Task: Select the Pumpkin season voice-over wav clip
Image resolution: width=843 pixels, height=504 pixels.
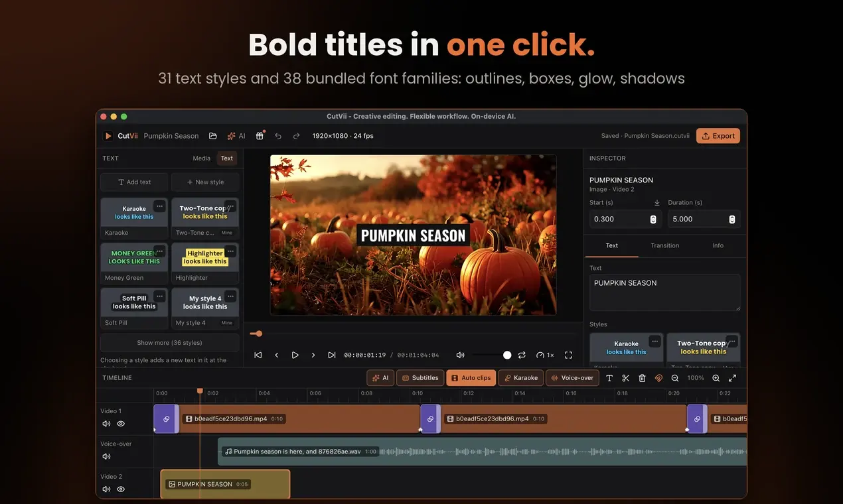Action: 483,452
